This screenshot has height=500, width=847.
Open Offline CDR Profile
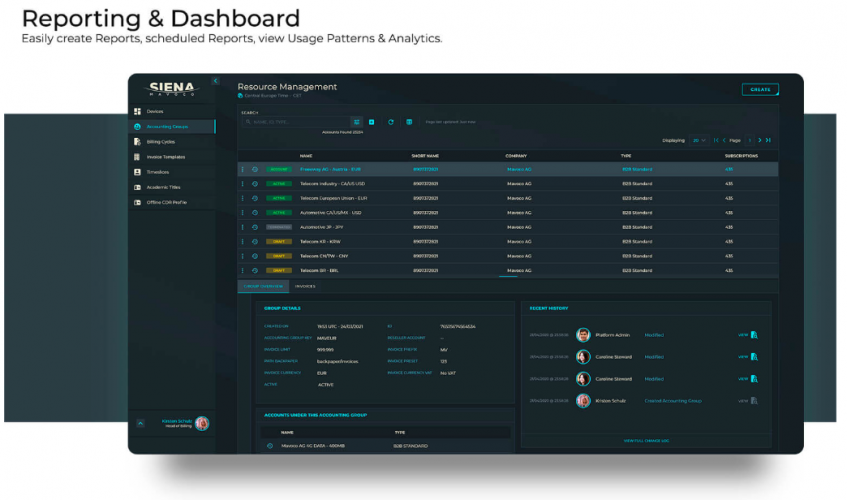coord(166,202)
